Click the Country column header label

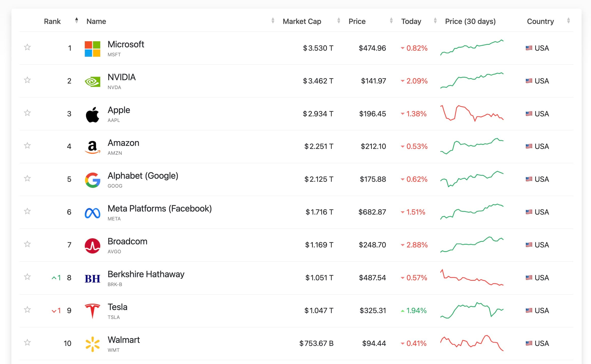coord(540,21)
